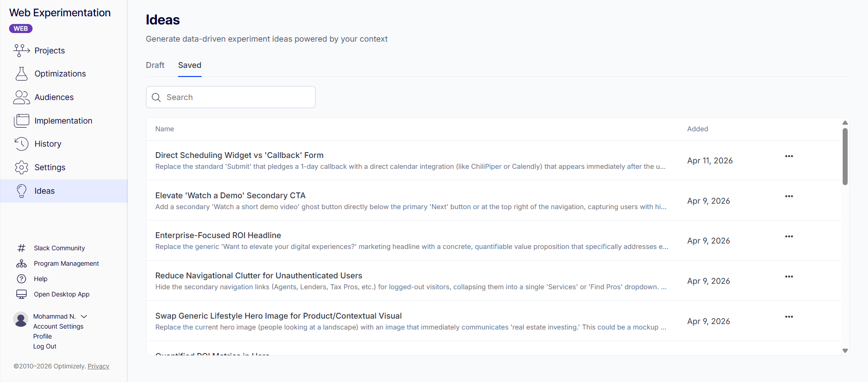The height and width of the screenshot is (382, 868).
Task: Click the Implementation window icon
Action: 21,121
